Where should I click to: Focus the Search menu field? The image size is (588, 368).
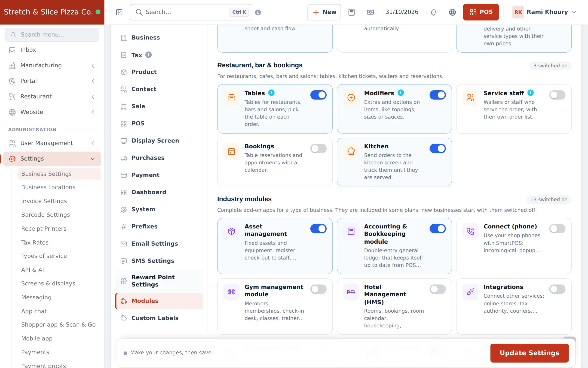coord(52,35)
